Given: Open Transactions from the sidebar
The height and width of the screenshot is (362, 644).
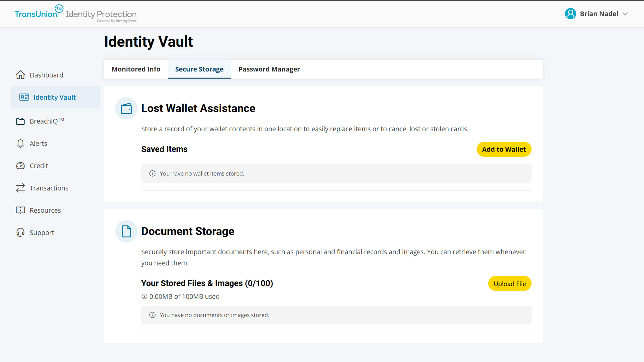Looking at the screenshot, I should coord(49,188).
